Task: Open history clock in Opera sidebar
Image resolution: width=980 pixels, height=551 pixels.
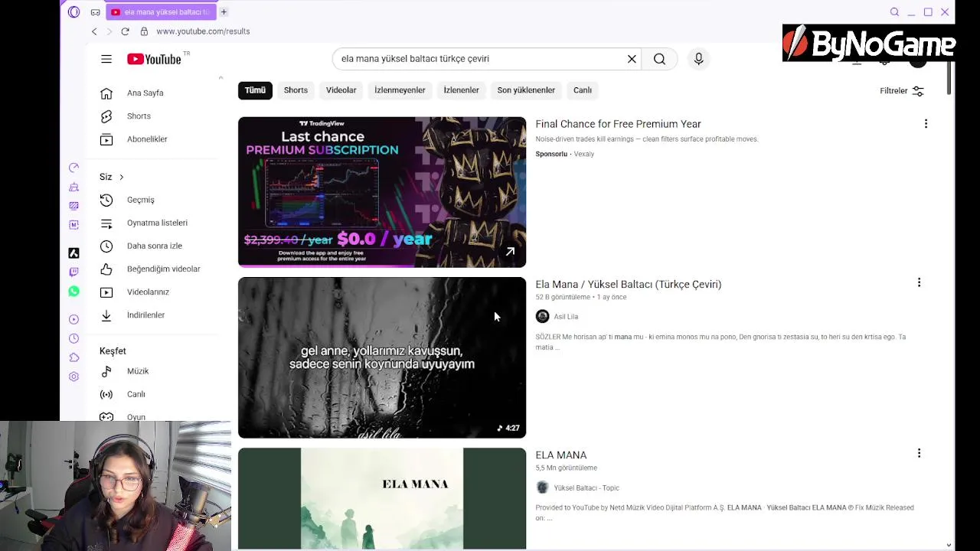Action: [73, 338]
